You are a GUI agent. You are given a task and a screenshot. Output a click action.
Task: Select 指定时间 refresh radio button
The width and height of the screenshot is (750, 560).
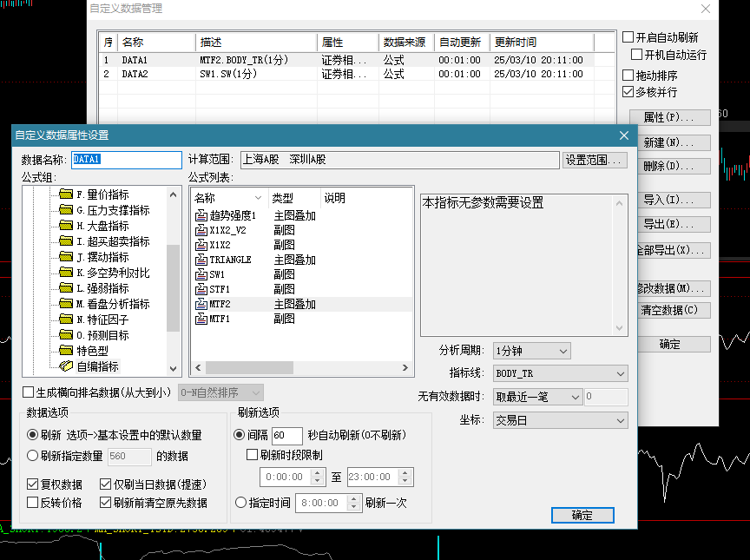(x=240, y=503)
